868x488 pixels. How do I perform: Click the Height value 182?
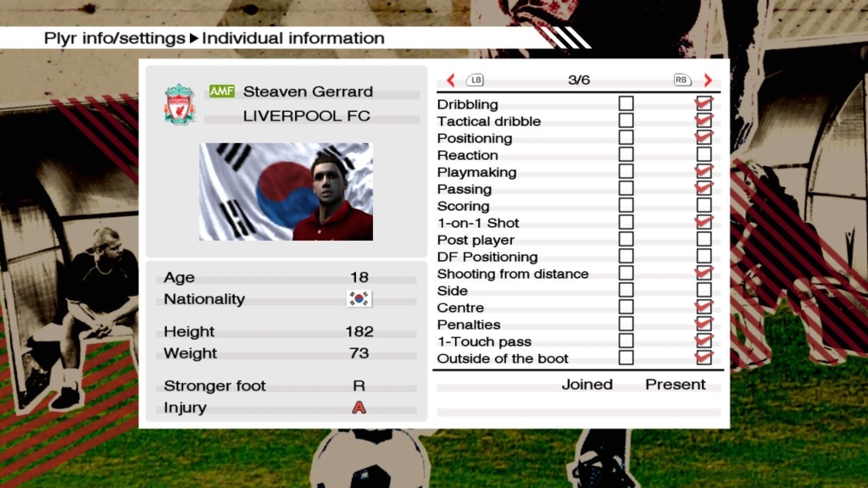[x=359, y=331]
